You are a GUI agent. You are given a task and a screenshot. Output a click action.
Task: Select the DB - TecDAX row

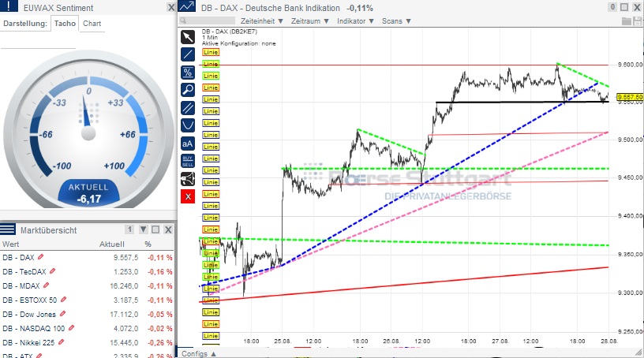click(87, 272)
